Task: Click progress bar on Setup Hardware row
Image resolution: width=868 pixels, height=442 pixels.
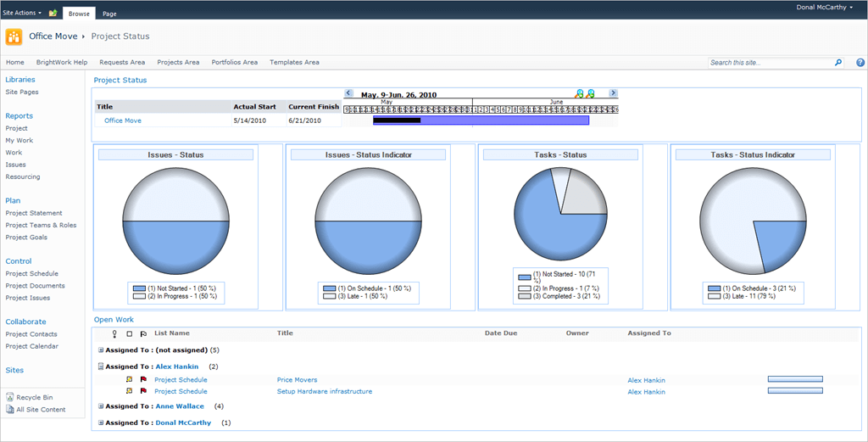Action: click(795, 390)
